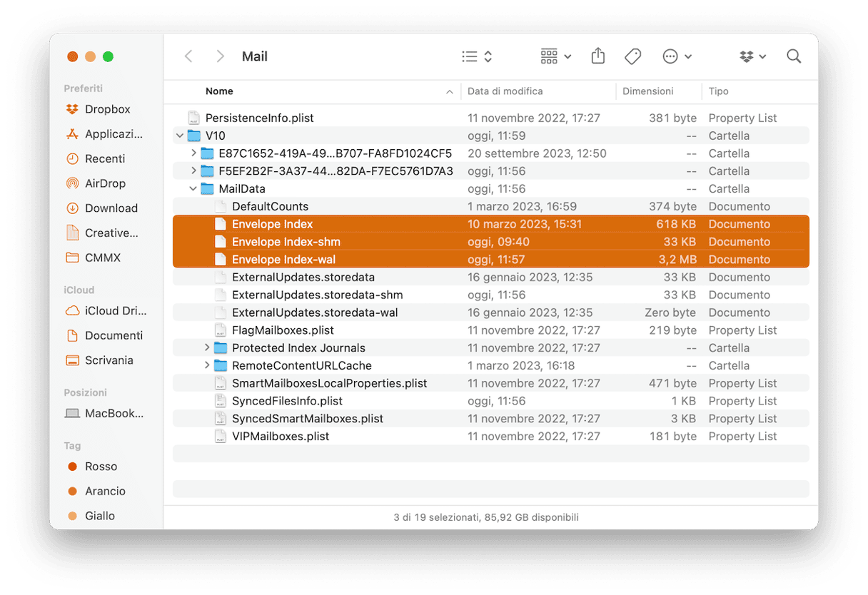868x595 pixels.
Task: Click the Protected Index Journals folder icon
Action: (221, 348)
